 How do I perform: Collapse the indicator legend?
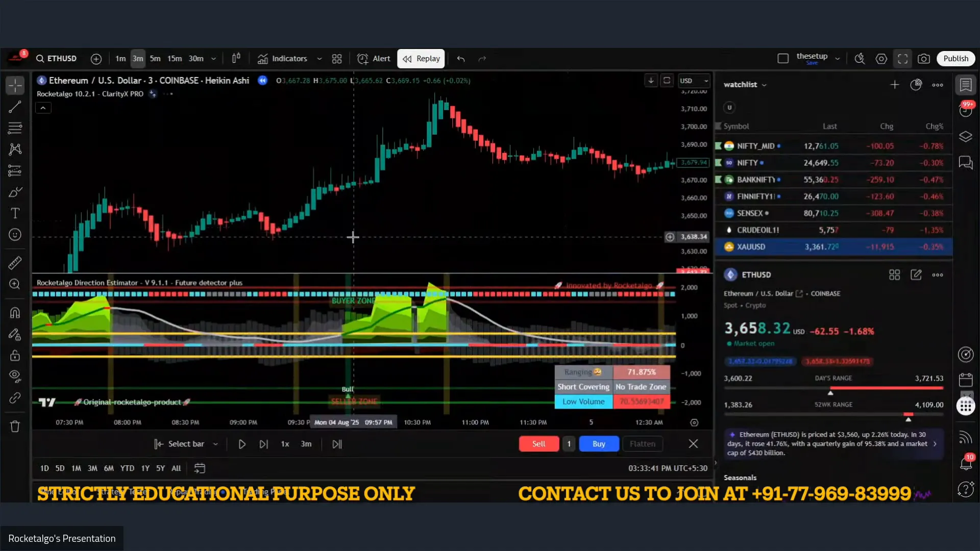[x=43, y=108]
